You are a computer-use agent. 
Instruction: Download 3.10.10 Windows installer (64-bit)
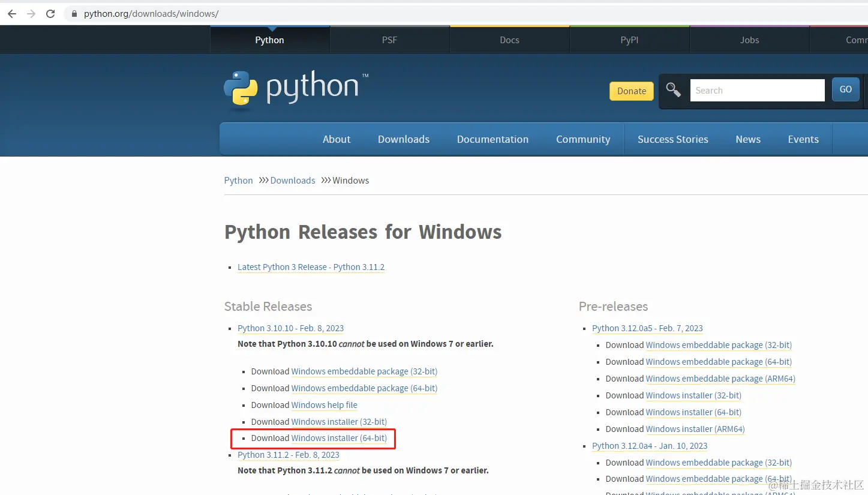(x=340, y=439)
